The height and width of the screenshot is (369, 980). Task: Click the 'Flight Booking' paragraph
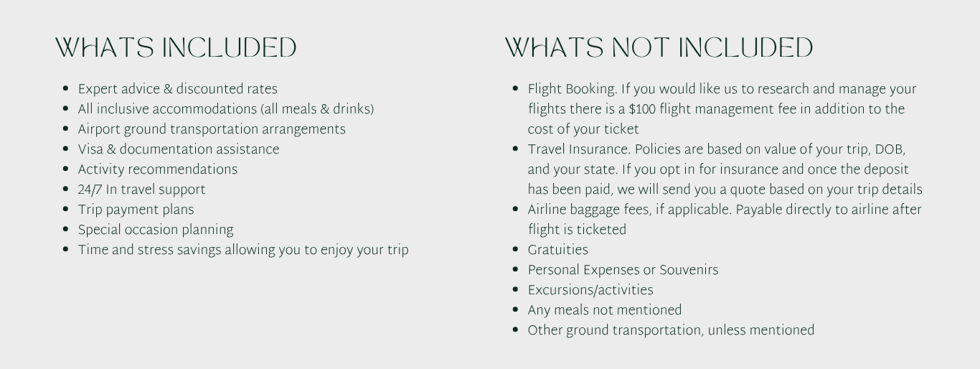722,109
